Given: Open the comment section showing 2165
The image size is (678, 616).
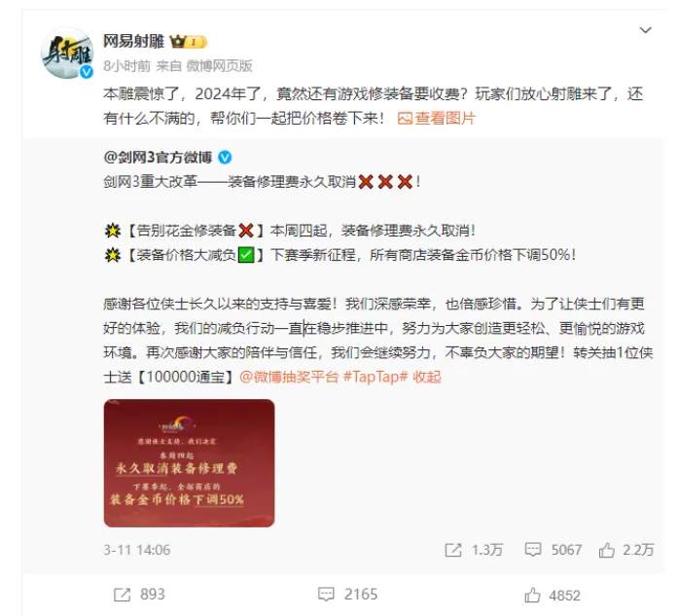Looking at the screenshot, I should point(347,595).
